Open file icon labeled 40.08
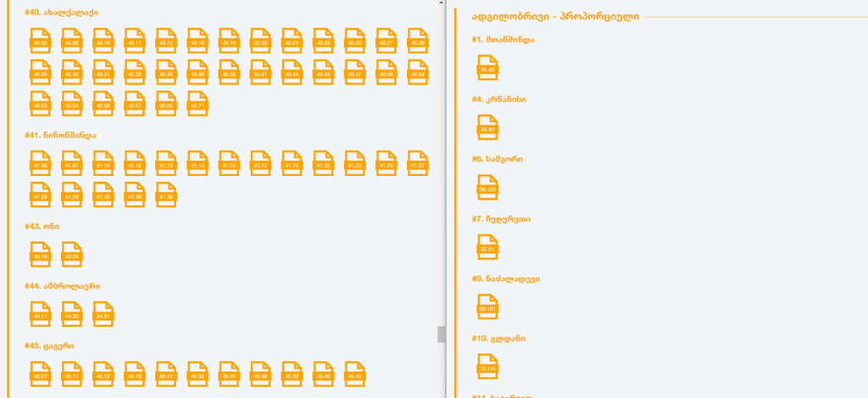 (x=72, y=41)
